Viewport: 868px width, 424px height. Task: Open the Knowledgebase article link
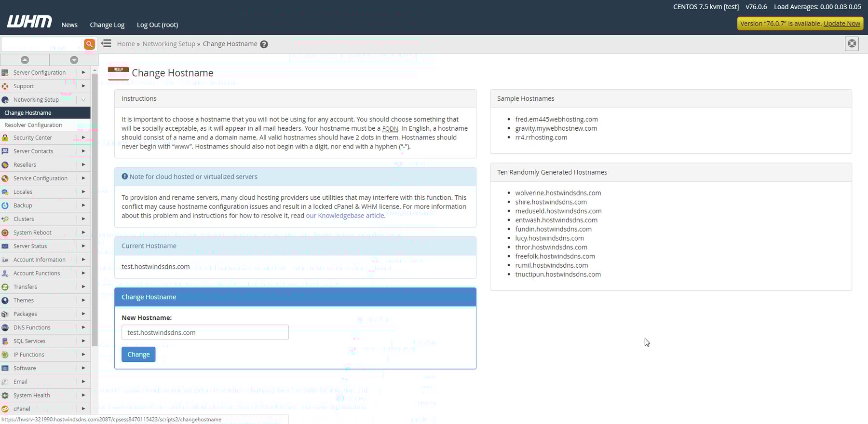[345, 216]
